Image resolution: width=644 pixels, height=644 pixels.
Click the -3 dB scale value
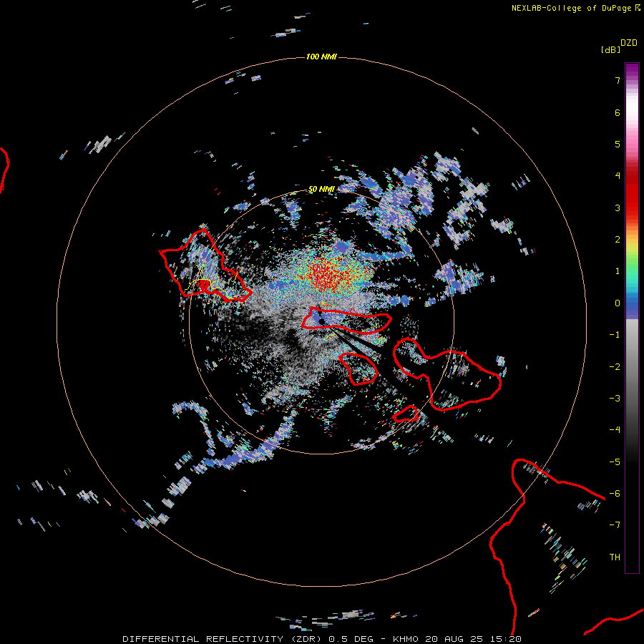click(x=615, y=399)
